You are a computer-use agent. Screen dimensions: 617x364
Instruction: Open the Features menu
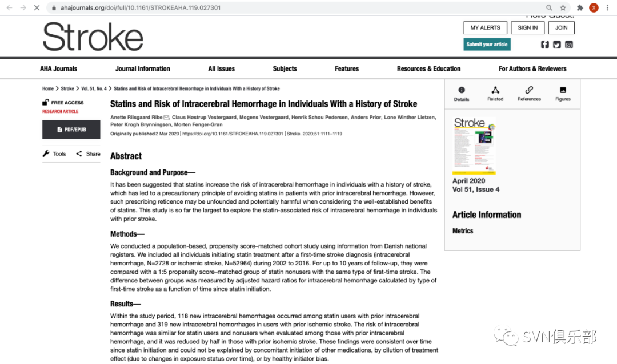pos(347,68)
